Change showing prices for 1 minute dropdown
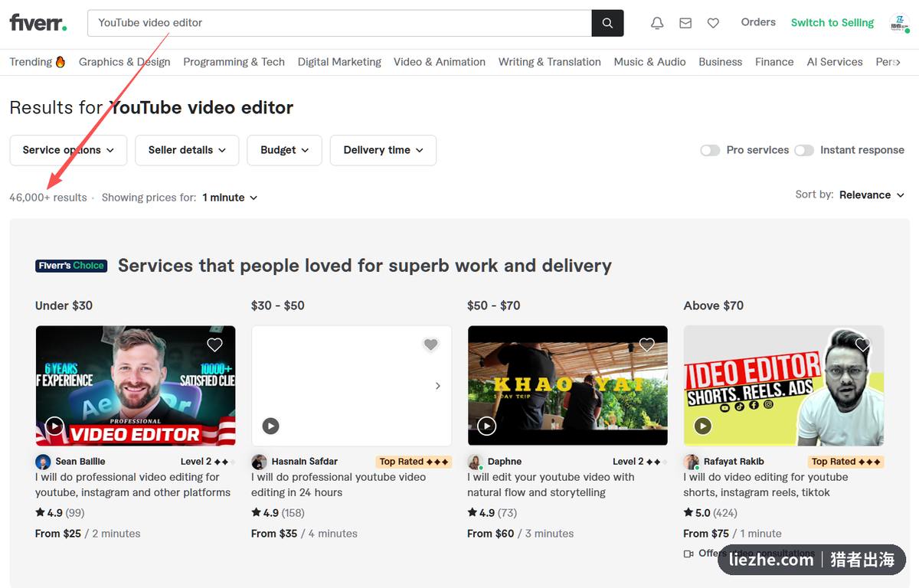 230,198
